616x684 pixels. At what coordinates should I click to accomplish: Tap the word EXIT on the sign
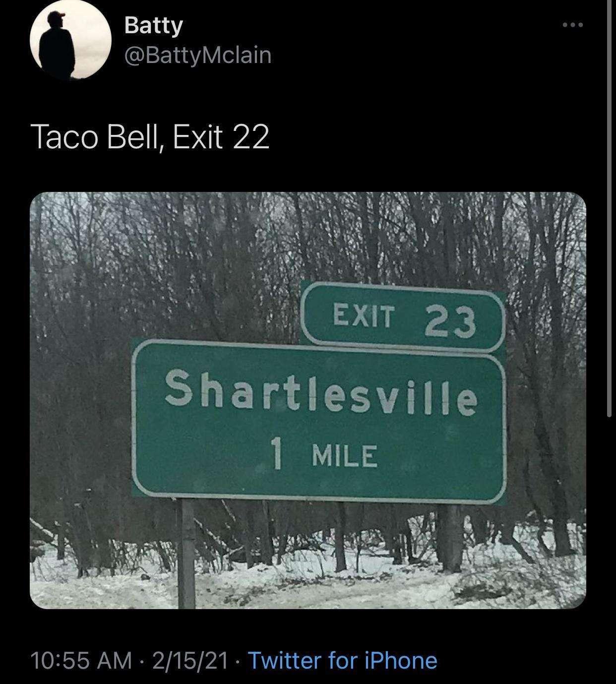(x=364, y=315)
